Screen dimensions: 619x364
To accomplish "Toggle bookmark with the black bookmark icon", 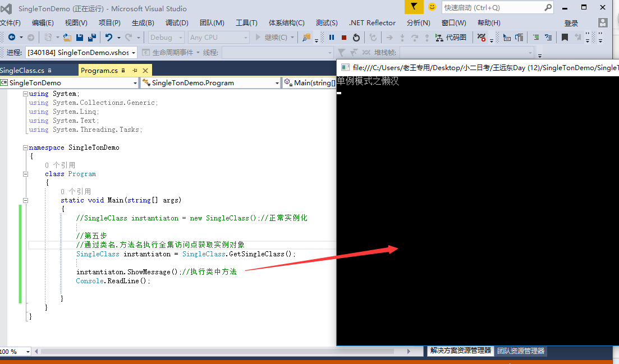I will click(x=565, y=38).
